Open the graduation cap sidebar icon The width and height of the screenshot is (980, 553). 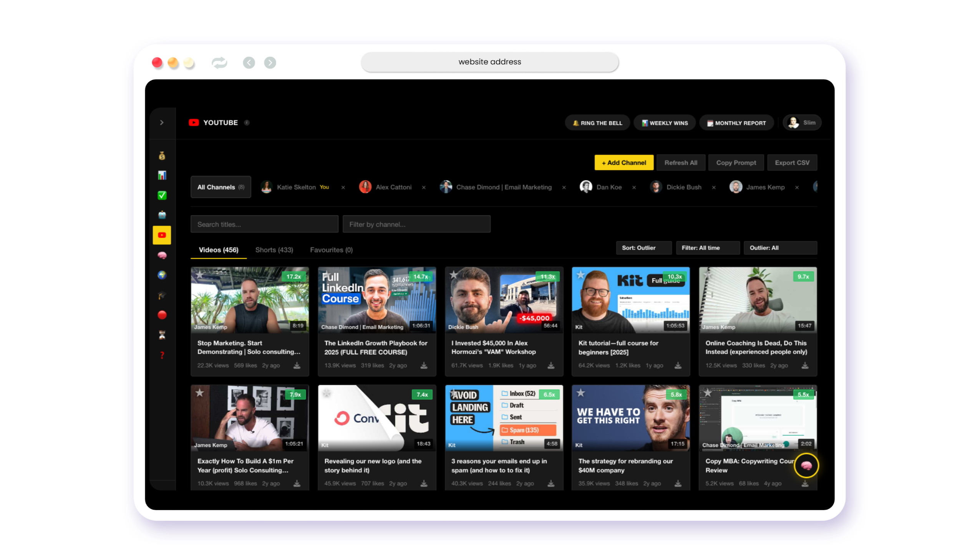(162, 295)
